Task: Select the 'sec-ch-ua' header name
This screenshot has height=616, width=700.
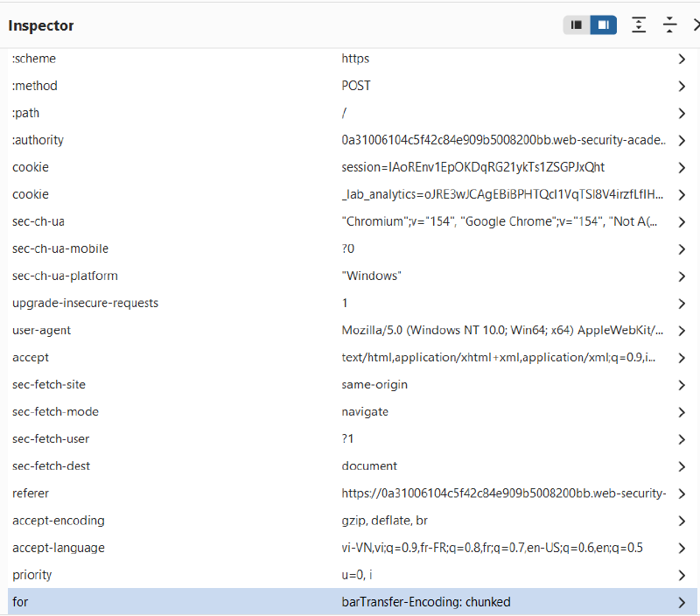Action: pyautogui.click(x=38, y=221)
